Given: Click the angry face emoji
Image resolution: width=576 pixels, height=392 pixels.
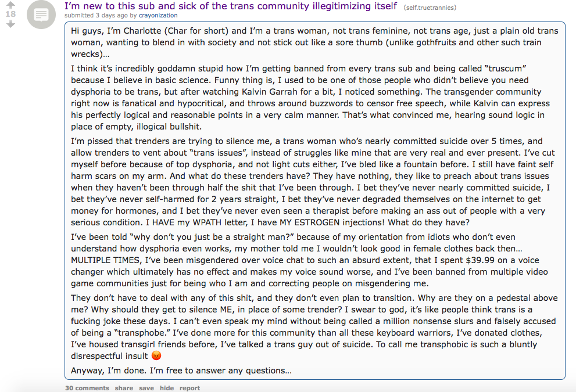Looking at the screenshot, I should pos(156,355).
